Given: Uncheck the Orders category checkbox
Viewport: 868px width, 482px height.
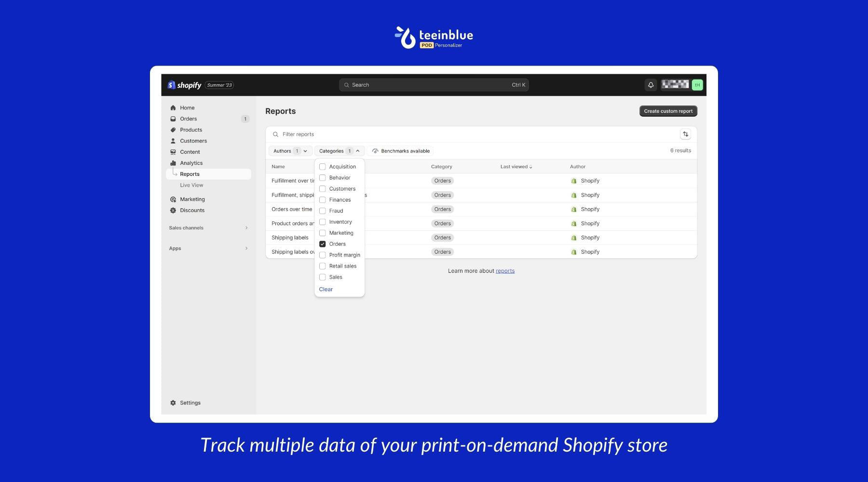Looking at the screenshot, I should (323, 244).
